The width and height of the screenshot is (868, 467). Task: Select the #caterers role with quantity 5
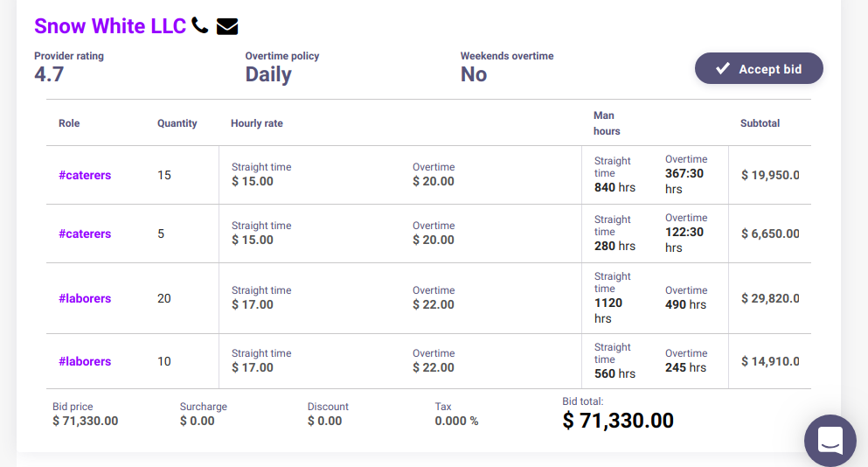click(85, 233)
